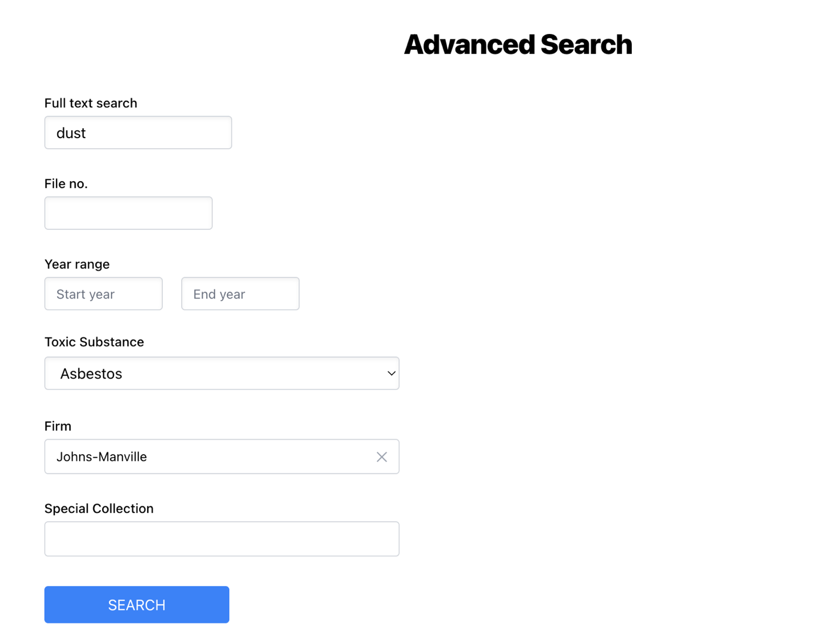Viewport: 813px width, 644px height.
Task: Clear the Johns-Manville firm selection
Action: pyautogui.click(x=381, y=457)
